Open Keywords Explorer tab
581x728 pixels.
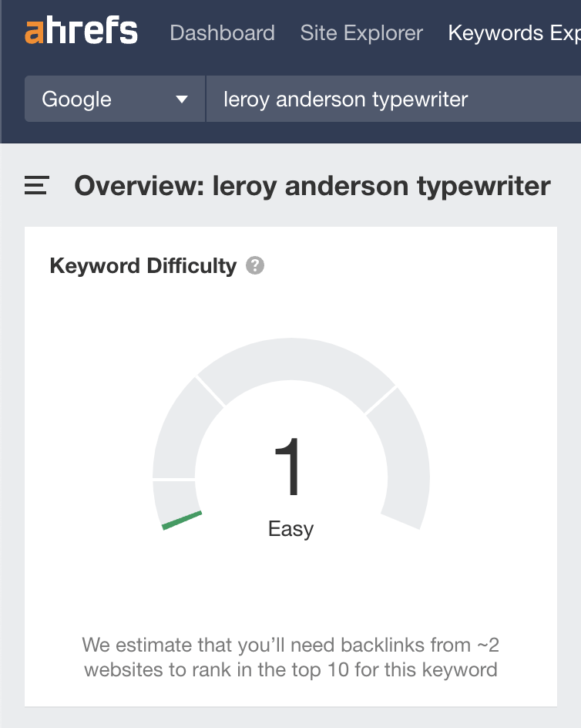tap(514, 33)
